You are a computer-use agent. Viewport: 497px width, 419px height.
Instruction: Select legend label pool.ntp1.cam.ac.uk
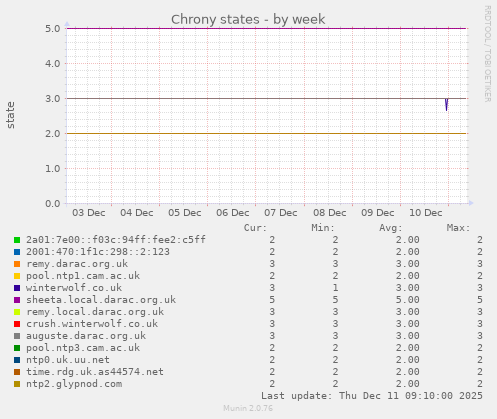click(83, 276)
